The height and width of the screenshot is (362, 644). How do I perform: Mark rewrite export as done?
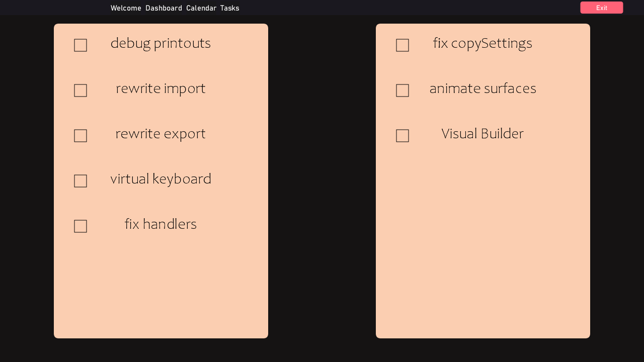point(80,136)
